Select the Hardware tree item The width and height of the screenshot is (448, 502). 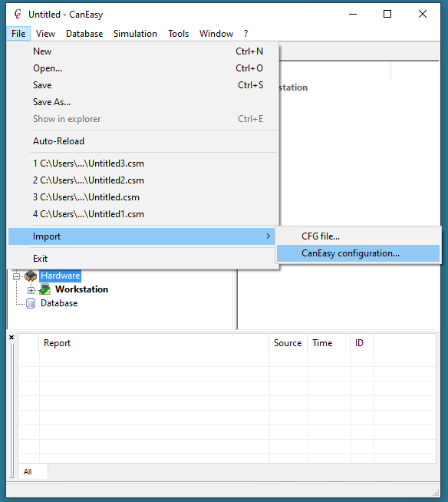[x=60, y=276]
